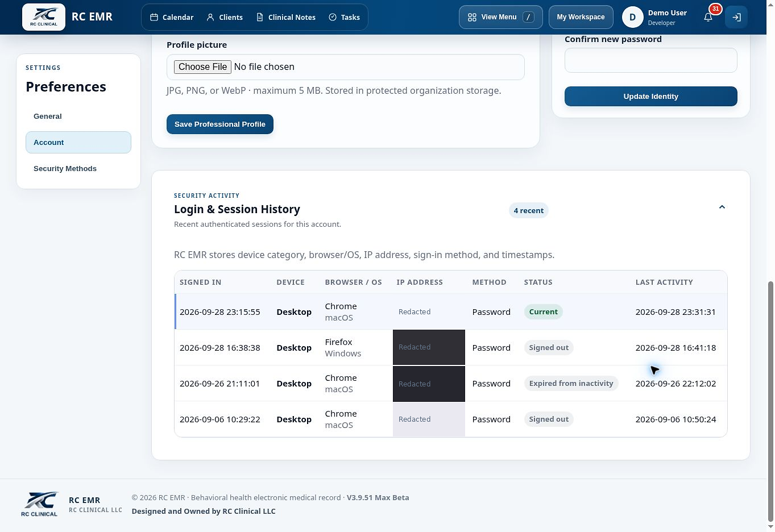Click Redacted IP in the Firefox row
The width and height of the screenshot is (775, 532).
click(415, 347)
